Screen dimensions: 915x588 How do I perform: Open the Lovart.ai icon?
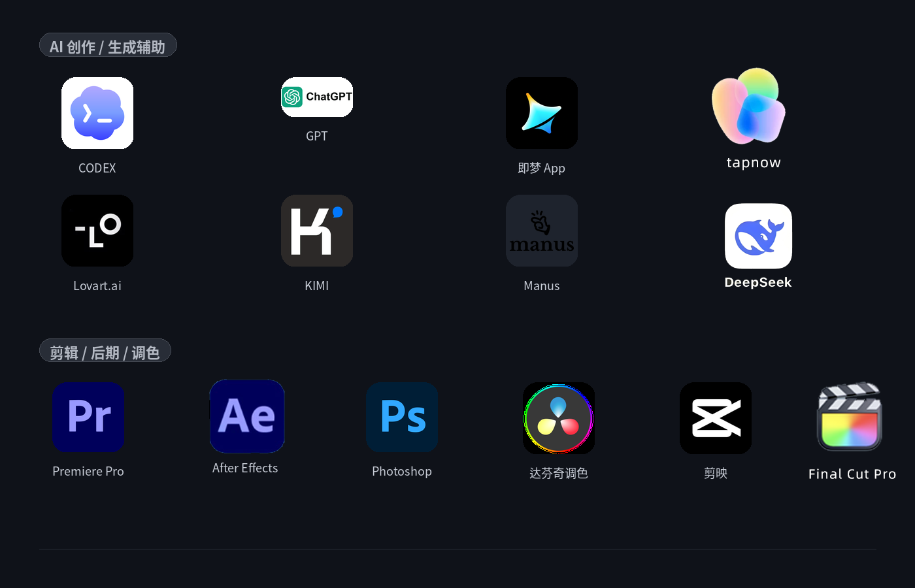(97, 231)
